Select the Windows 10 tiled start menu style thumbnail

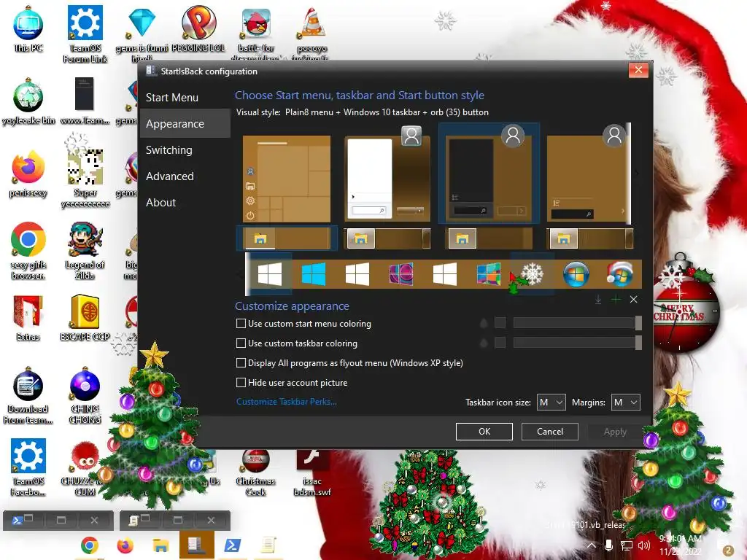[x=286, y=179]
